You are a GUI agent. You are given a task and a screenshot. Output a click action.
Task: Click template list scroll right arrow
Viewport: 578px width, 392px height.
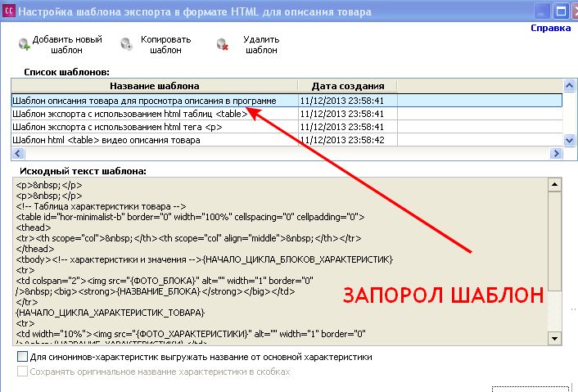click(x=556, y=153)
